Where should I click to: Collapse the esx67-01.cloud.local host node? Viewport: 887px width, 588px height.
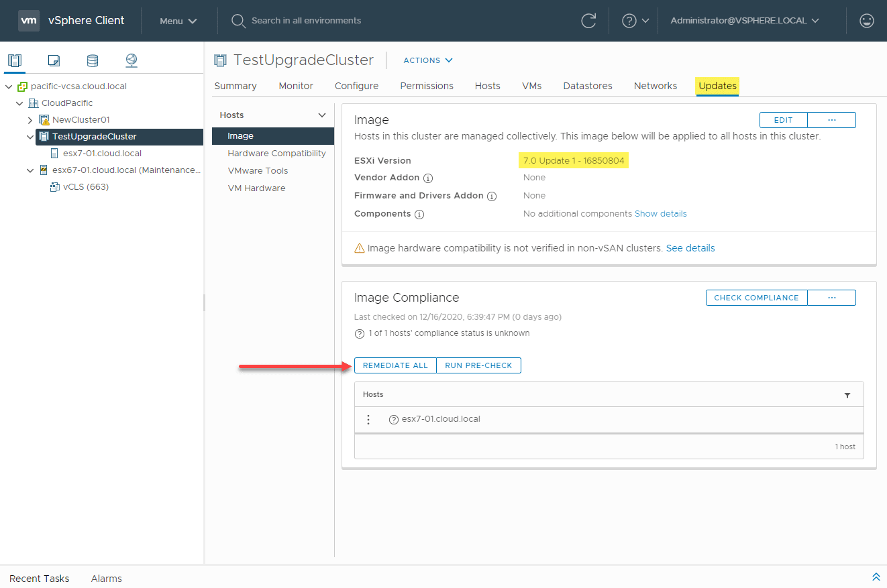30,170
